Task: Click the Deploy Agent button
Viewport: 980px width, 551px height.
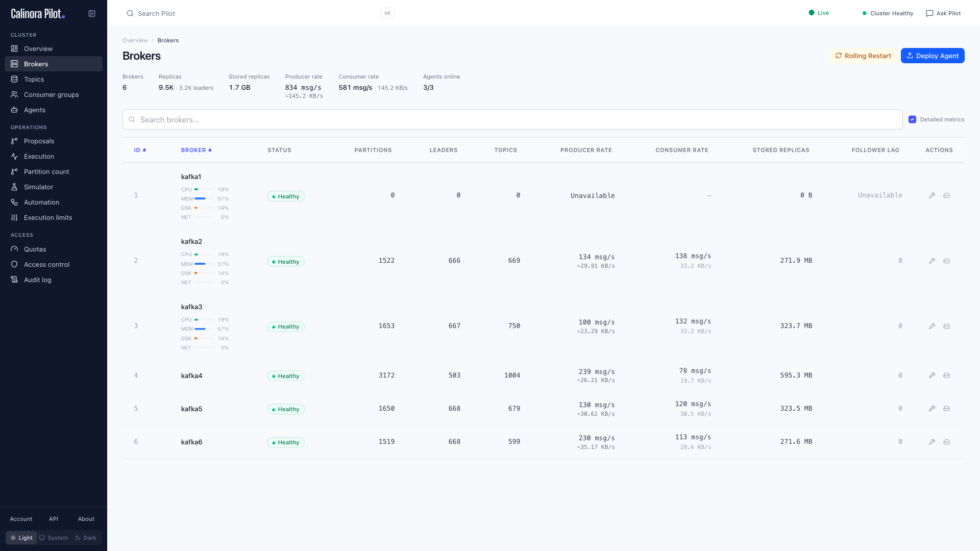Action: click(933, 56)
